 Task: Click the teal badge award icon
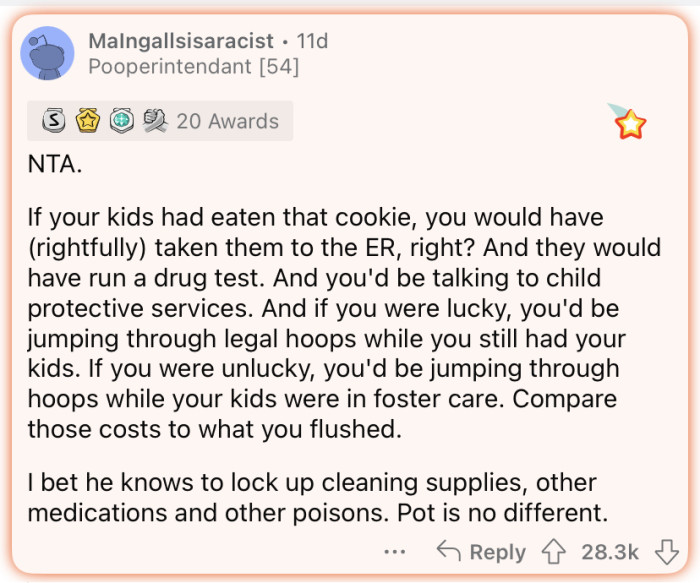[121, 121]
